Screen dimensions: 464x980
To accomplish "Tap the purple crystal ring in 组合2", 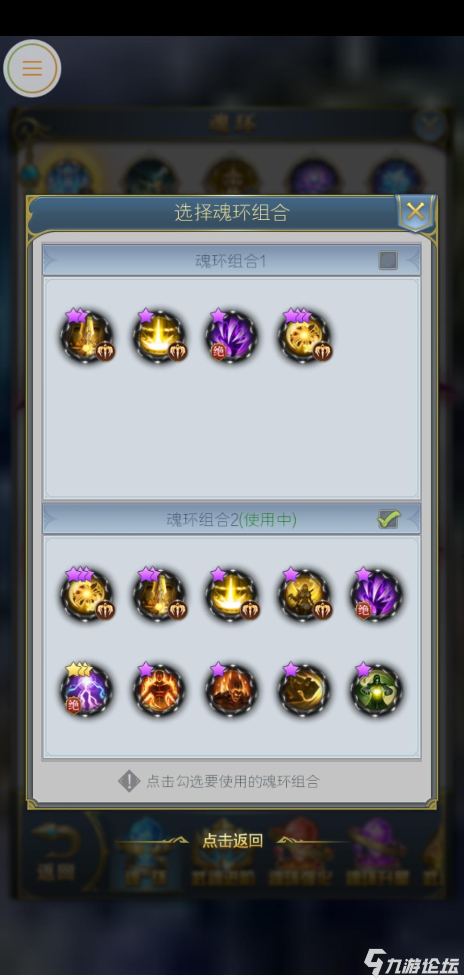I will [376, 594].
